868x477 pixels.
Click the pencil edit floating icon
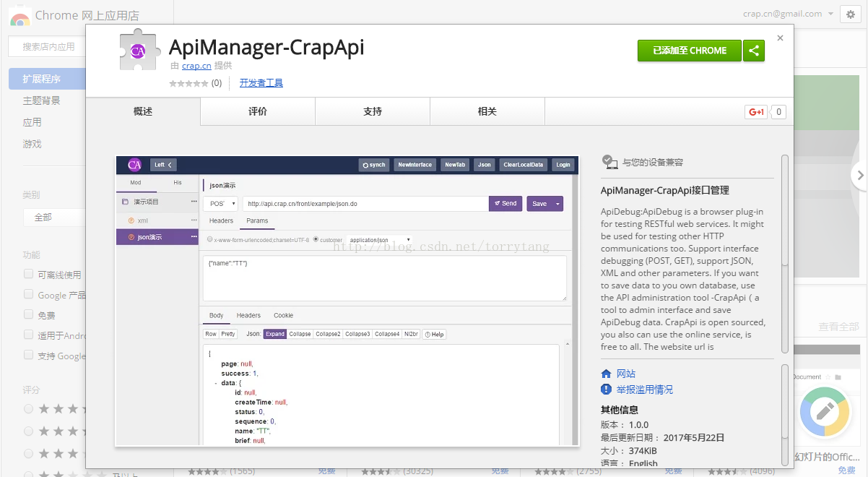pos(824,412)
